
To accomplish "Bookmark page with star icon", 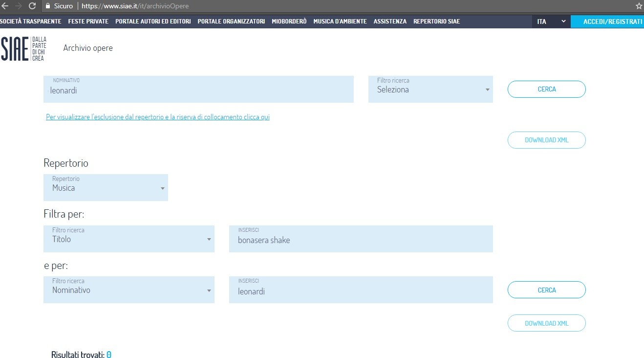I will point(639,6).
